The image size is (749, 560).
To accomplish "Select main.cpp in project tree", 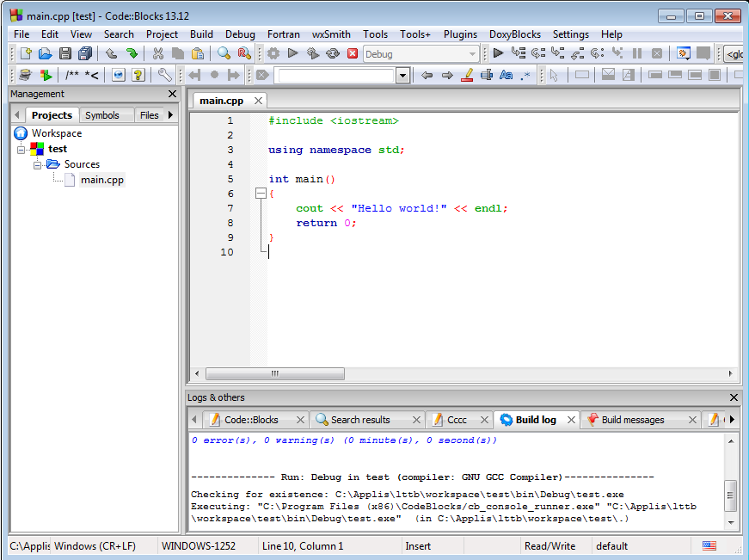I will pyautogui.click(x=101, y=180).
